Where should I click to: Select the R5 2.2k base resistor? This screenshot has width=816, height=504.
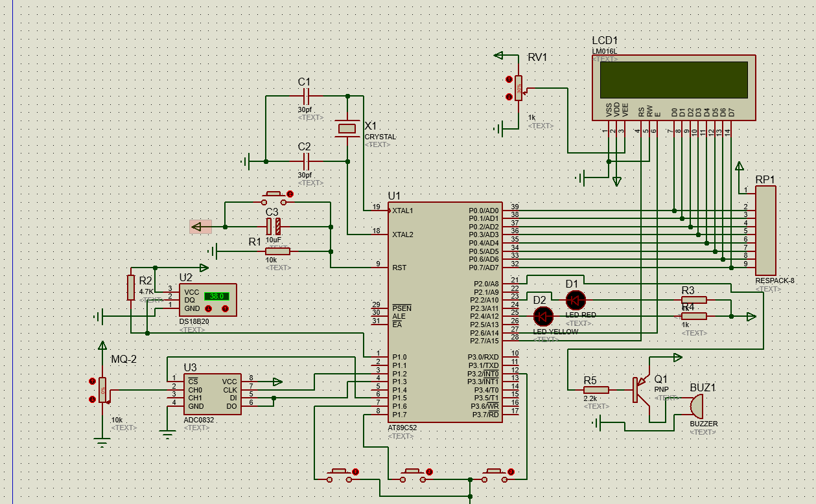(596, 390)
